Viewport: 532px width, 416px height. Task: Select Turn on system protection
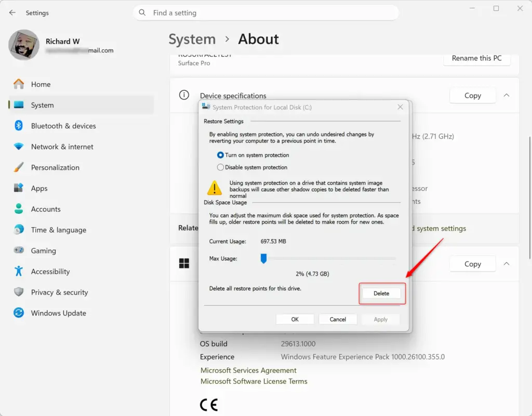click(253, 155)
